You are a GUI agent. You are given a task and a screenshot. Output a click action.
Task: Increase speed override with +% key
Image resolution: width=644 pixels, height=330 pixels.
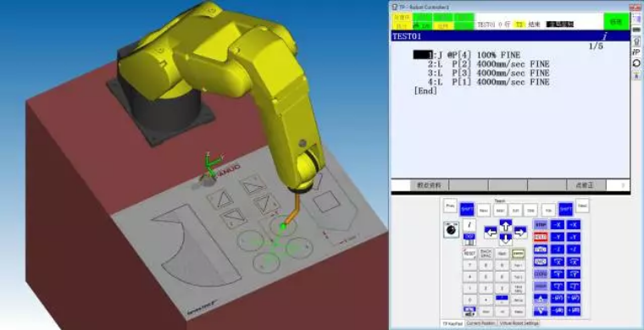(x=541, y=299)
